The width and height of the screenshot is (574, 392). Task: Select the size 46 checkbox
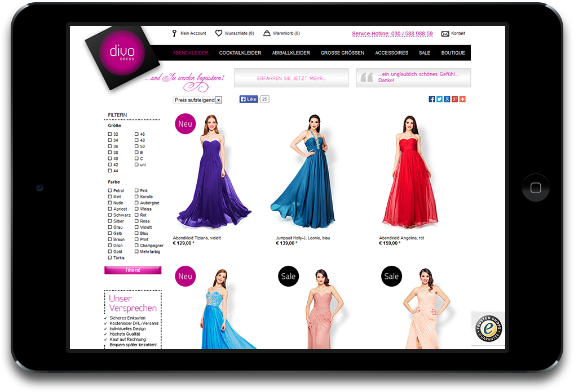[136, 135]
